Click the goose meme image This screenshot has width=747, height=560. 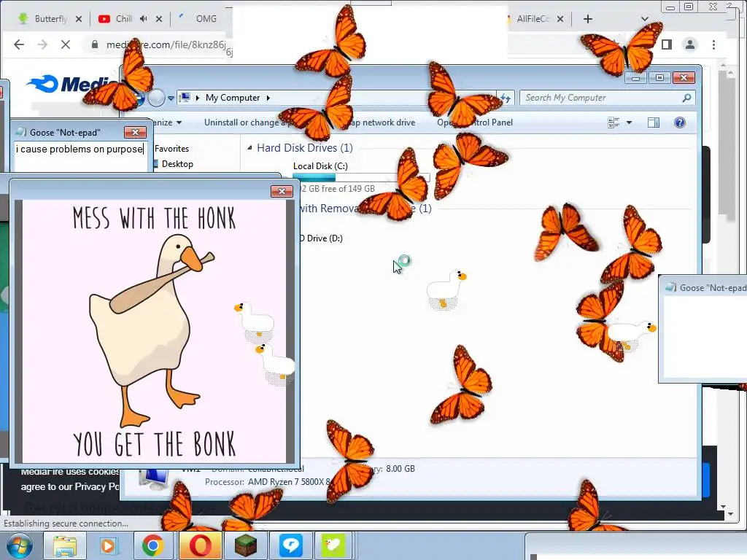click(155, 331)
